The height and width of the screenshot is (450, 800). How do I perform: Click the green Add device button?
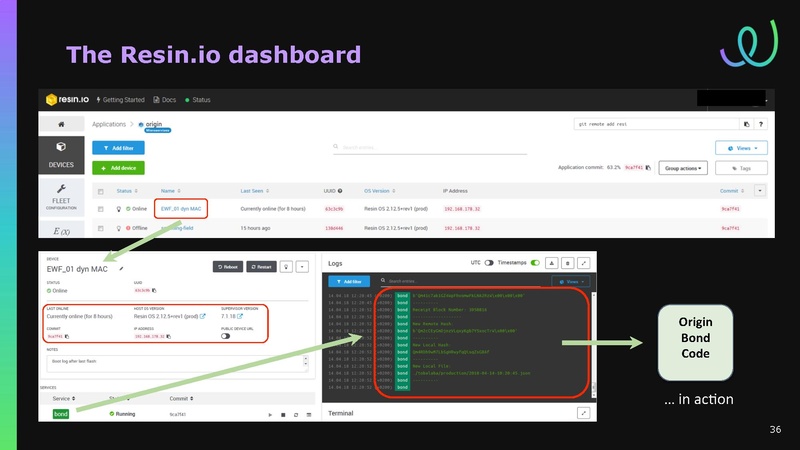119,168
